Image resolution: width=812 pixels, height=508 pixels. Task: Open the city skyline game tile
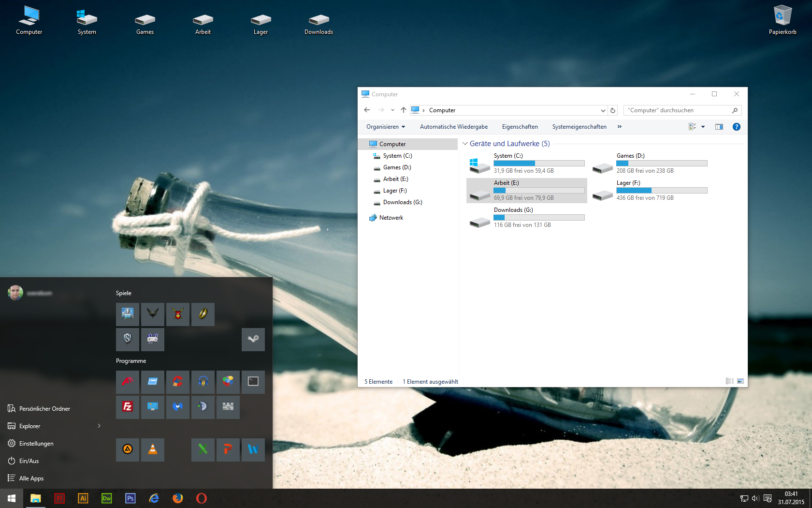(128, 314)
